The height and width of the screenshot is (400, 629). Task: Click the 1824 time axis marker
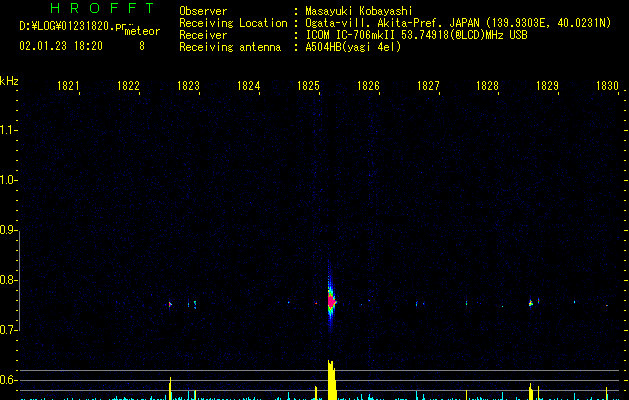point(248,86)
